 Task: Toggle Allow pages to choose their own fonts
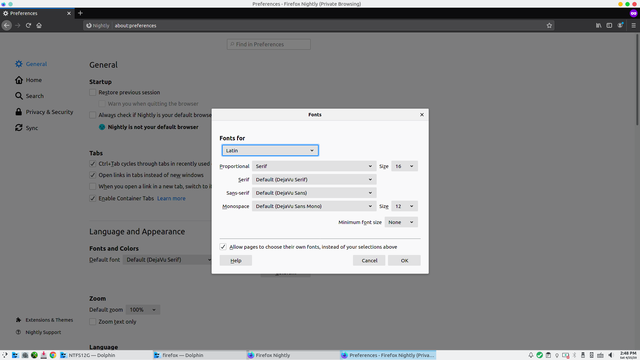[x=223, y=247]
